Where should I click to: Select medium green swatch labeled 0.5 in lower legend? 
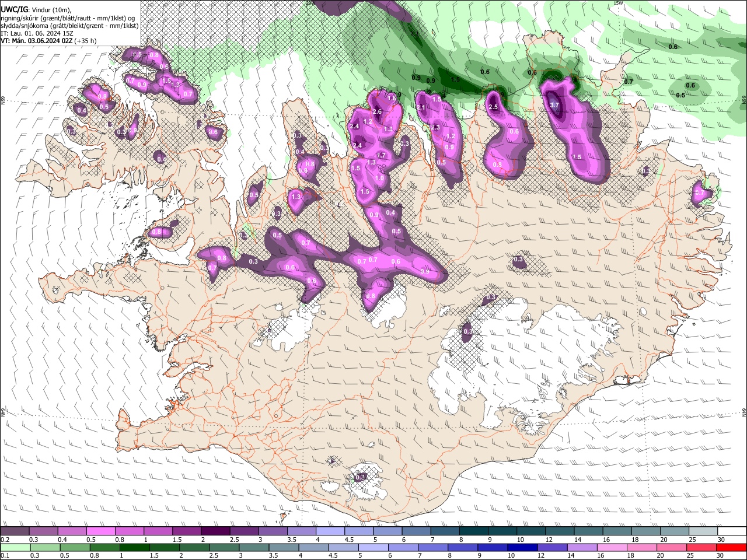pos(75,547)
